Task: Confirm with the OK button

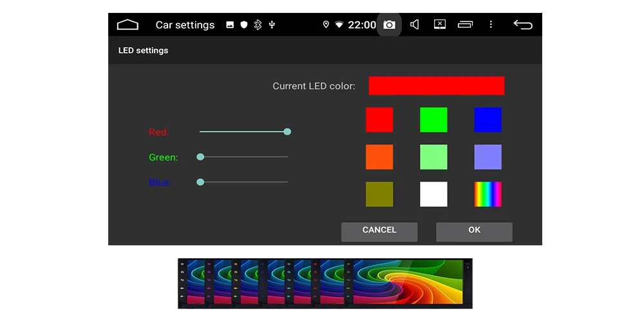Action: (475, 232)
